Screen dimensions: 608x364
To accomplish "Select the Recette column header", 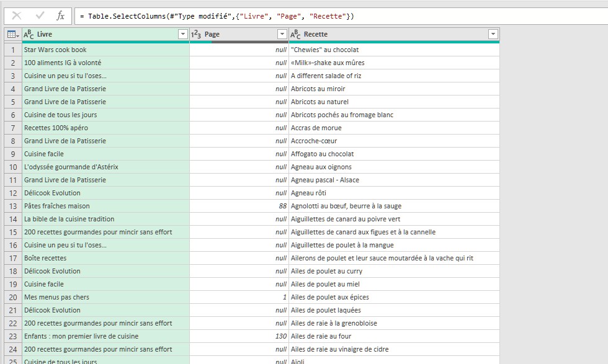I will click(391, 34).
